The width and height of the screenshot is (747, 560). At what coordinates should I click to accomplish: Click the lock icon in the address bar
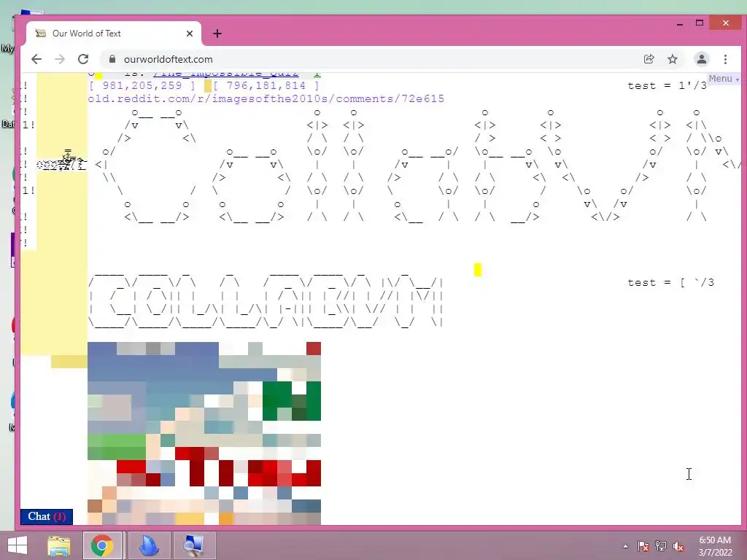tap(112, 59)
